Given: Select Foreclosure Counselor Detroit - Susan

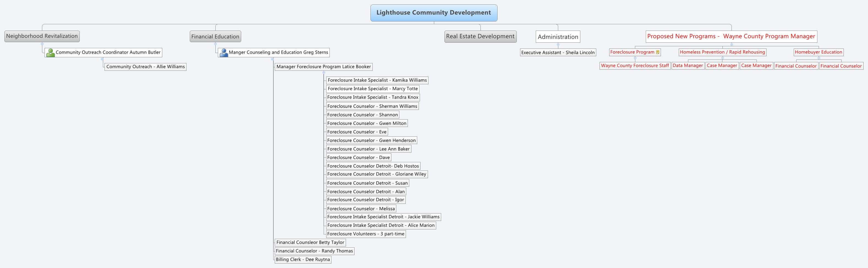Looking at the screenshot, I should tap(368, 183).
